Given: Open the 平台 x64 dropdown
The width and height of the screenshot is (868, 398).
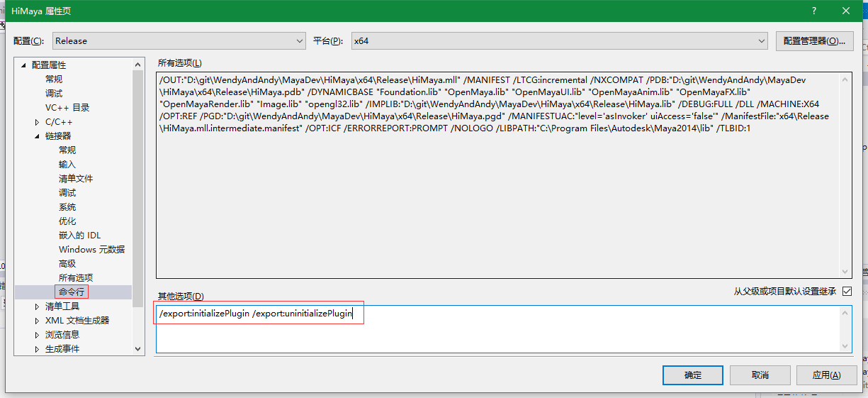Looking at the screenshot, I should [560, 41].
